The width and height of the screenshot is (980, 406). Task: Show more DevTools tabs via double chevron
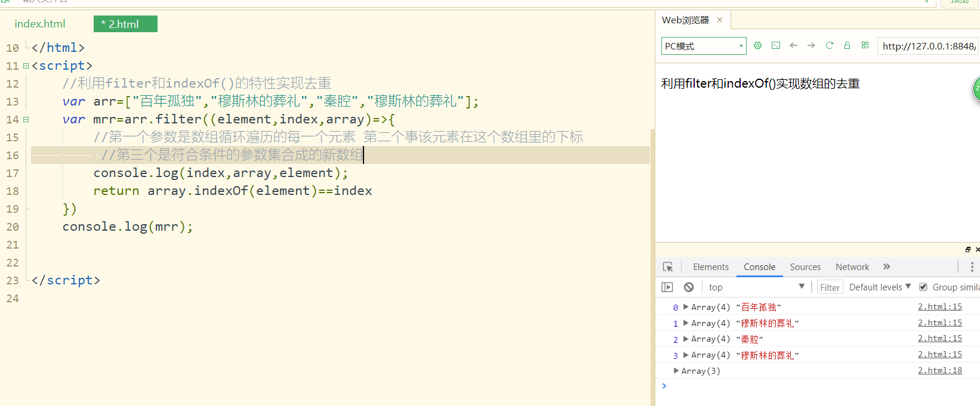pos(886,267)
